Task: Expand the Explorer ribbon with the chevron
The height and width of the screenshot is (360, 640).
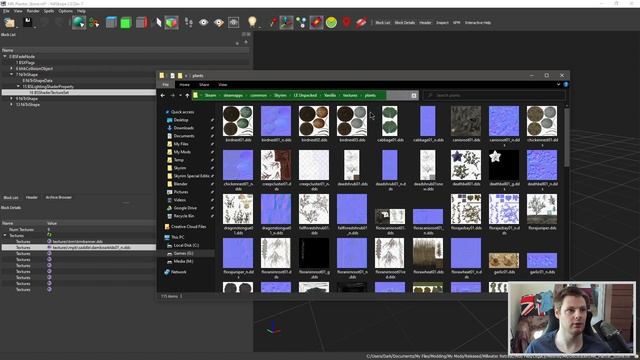Action: pyautogui.click(x=558, y=84)
